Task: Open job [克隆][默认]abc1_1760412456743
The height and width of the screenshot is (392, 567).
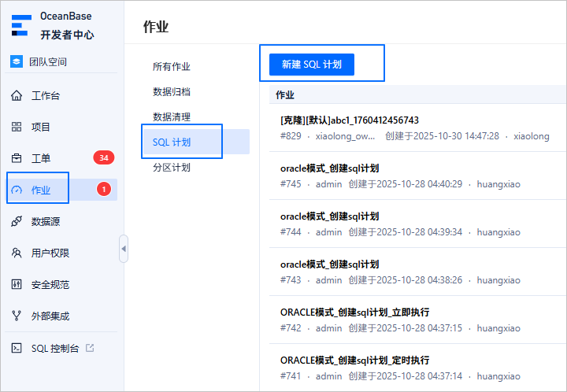Action: pos(350,120)
